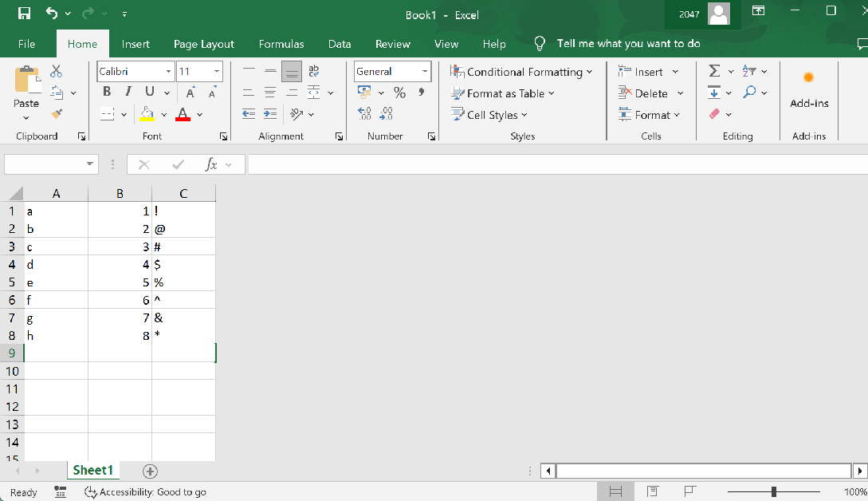Click the Increase Font Size icon
Screen dimensions: 868x501
tap(190, 93)
